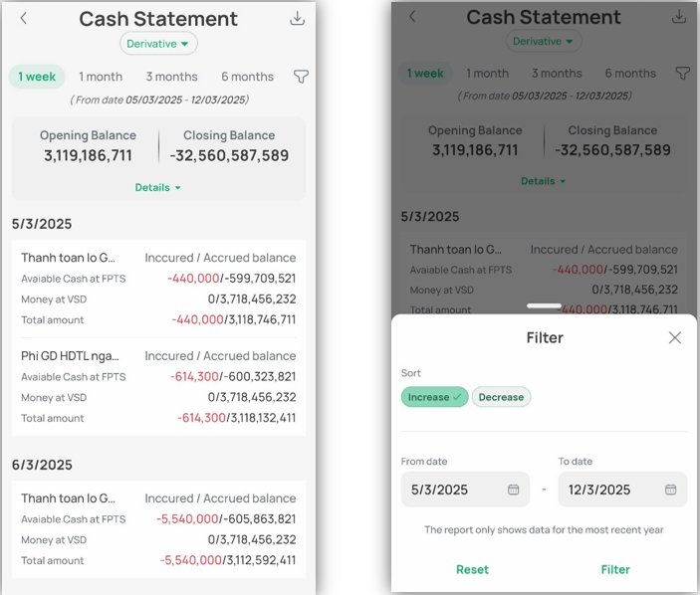The width and height of the screenshot is (700, 595).
Task: Apply filter with the green Filter button
Action: pos(615,569)
